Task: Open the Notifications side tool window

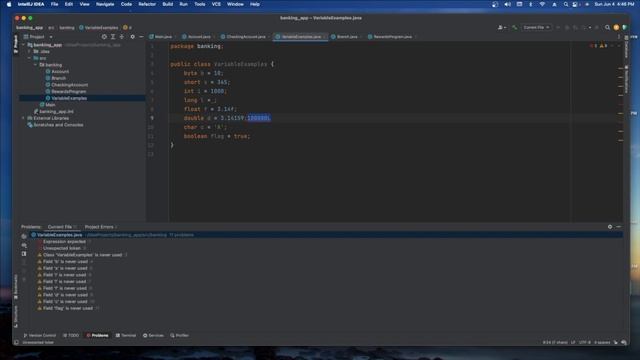Action: [x=626, y=78]
